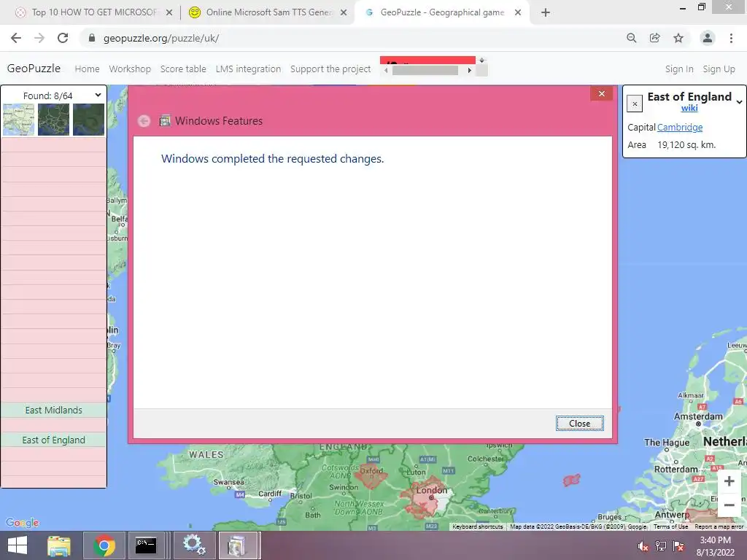Zoom in the map with plus button
747x560 pixels.
pyautogui.click(x=729, y=481)
